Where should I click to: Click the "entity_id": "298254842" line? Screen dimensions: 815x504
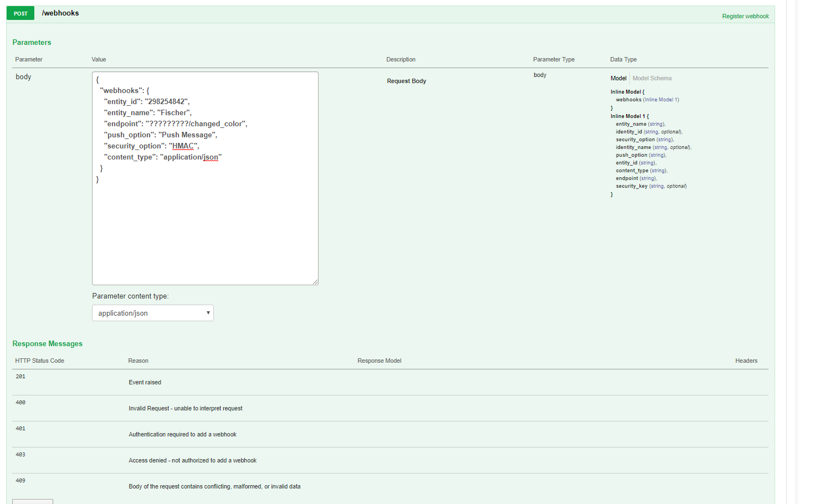pyautogui.click(x=147, y=102)
